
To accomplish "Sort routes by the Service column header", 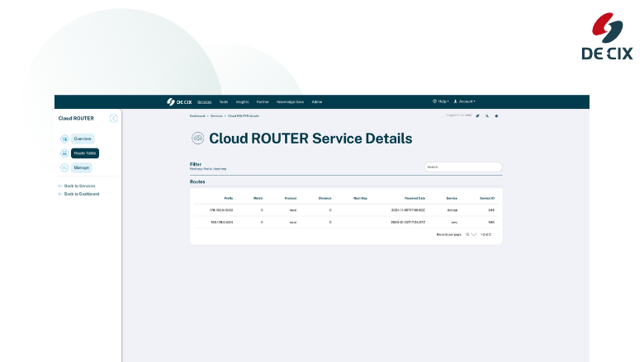I will tap(452, 199).
